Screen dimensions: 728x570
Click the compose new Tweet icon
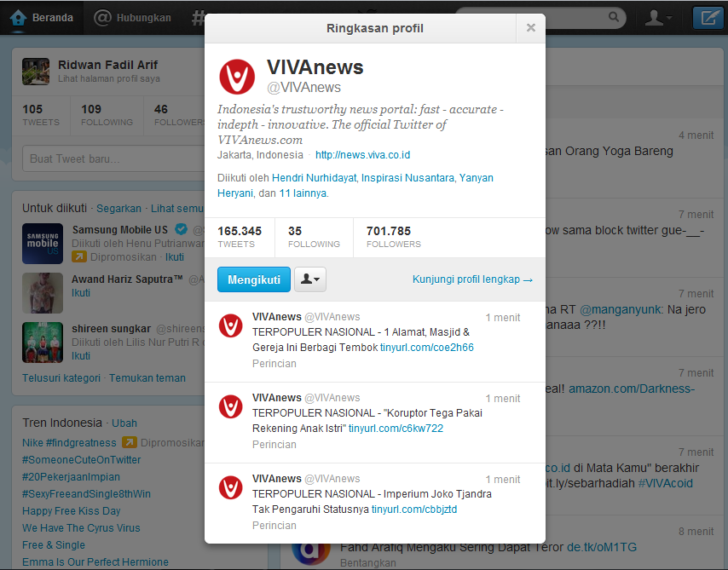[708, 18]
